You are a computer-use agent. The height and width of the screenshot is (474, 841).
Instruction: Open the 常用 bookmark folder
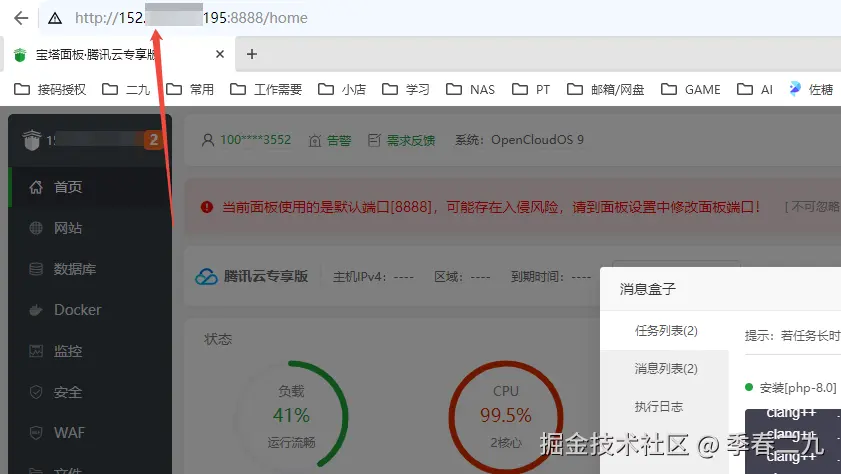(x=190, y=90)
